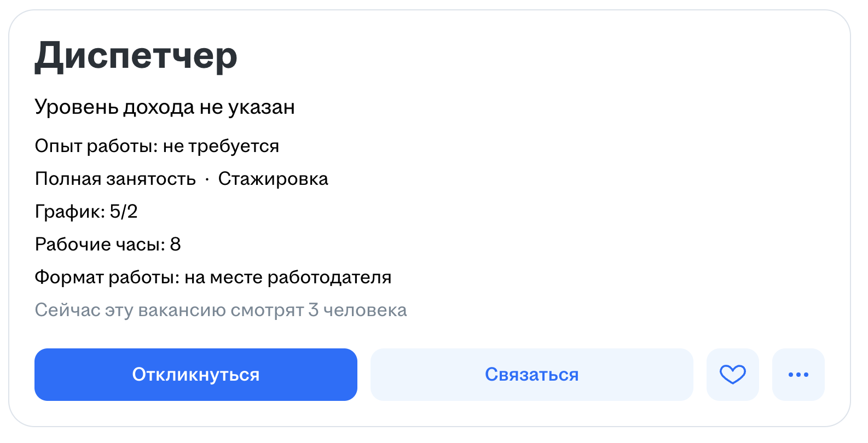Open the three-dot more options menu
The width and height of the screenshot is (868, 443).
tap(798, 375)
